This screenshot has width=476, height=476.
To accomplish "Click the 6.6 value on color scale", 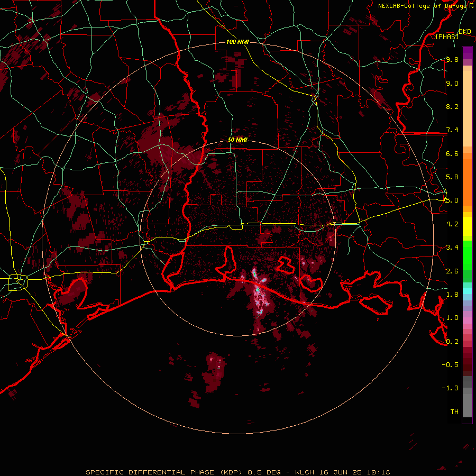I will (x=452, y=153).
